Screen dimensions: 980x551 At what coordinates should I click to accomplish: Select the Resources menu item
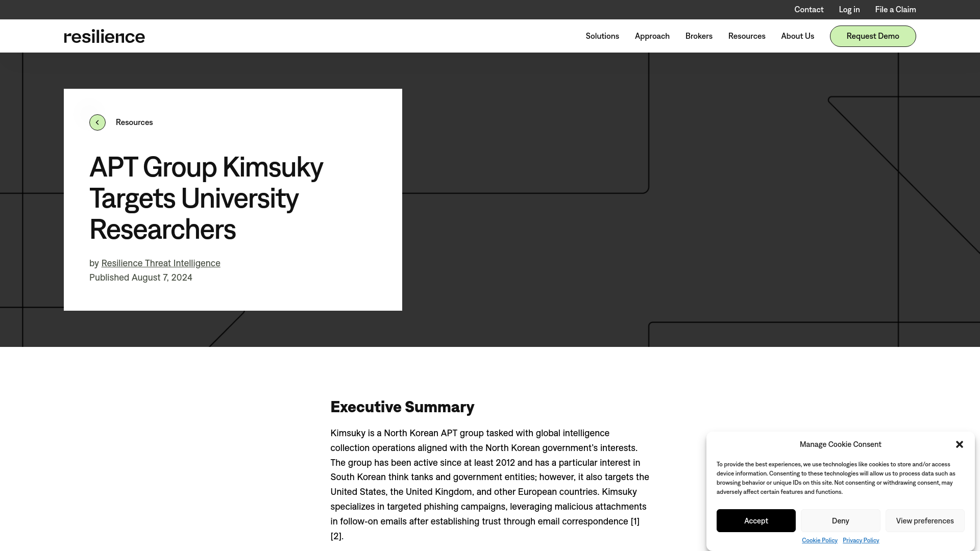click(x=746, y=36)
